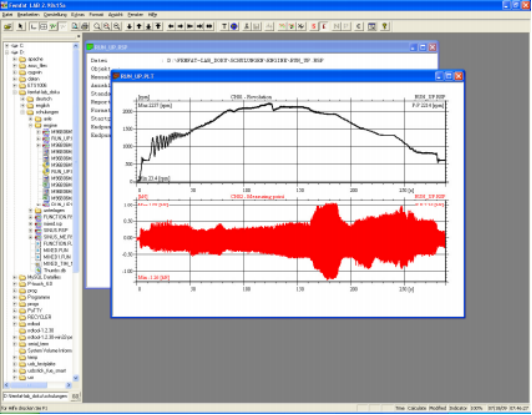The height and width of the screenshot is (415, 532).
Task: Open the Format menu
Action: (96, 15)
